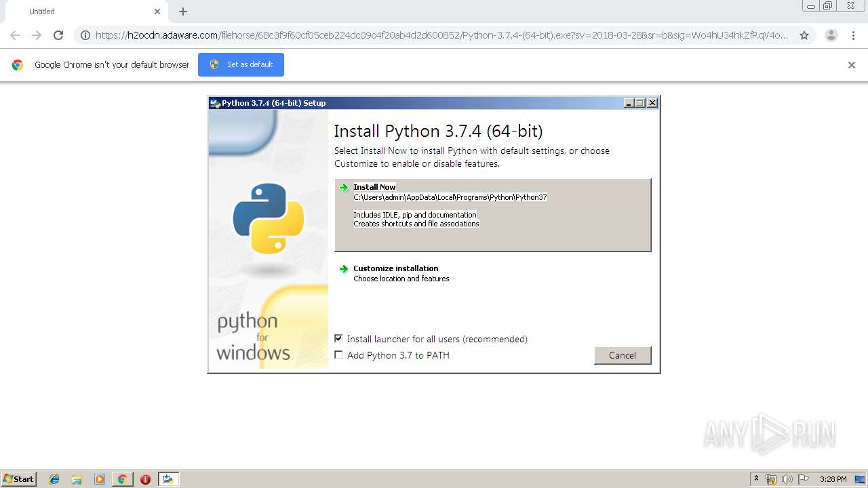
Task: Click 'Choose location and features' text
Action: pyautogui.click(x=401, y=279)
